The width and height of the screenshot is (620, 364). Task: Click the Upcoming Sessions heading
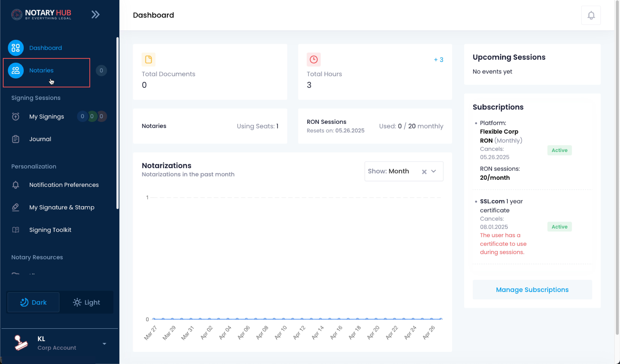[x=509, y=57]
